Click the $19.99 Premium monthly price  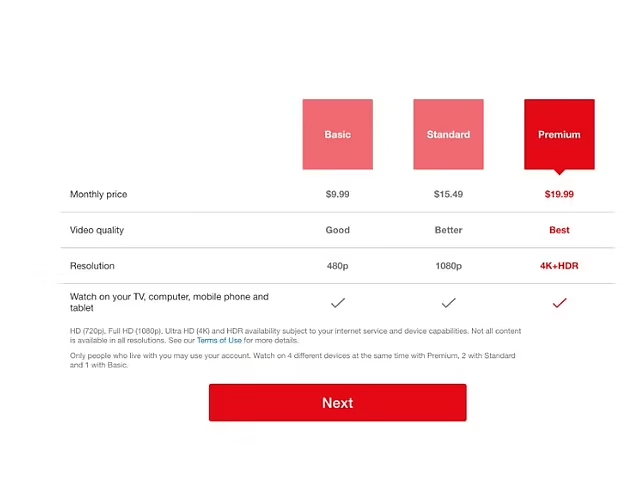[559, 194]
